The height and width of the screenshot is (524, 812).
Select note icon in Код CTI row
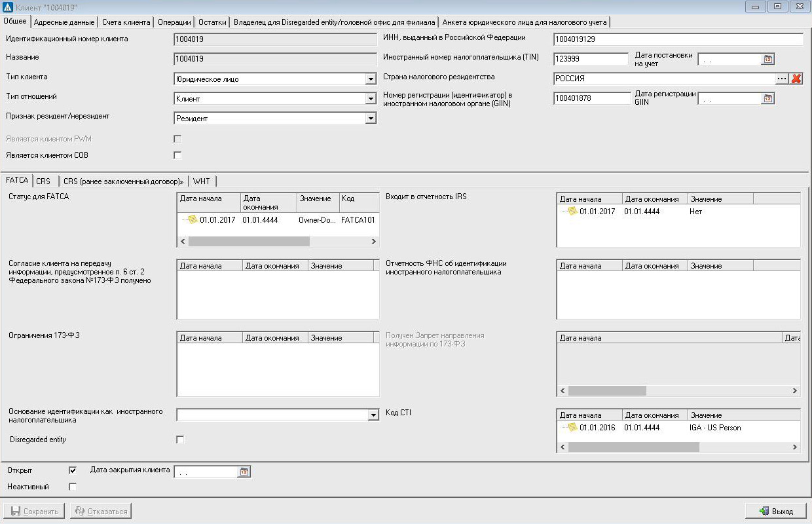[x=572, y=428]
